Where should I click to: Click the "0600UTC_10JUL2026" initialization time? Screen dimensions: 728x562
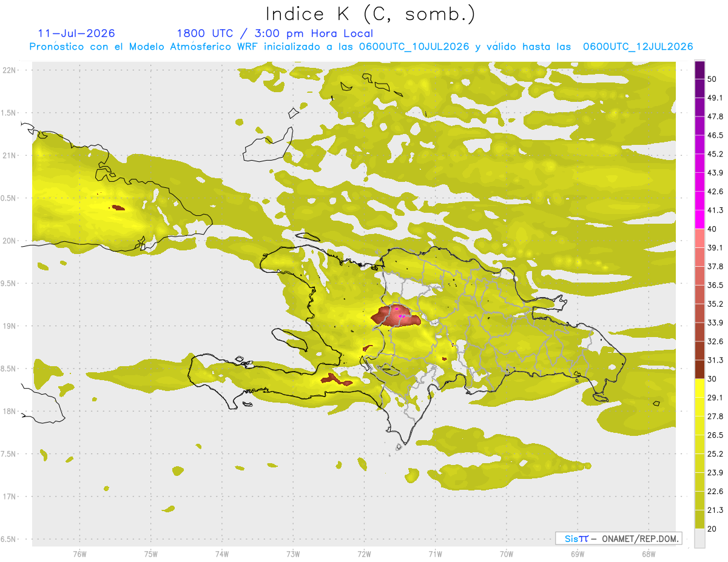414,47
